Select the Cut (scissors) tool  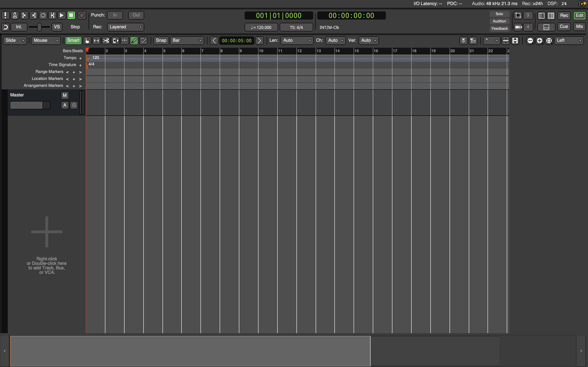(x=106, y=41)
